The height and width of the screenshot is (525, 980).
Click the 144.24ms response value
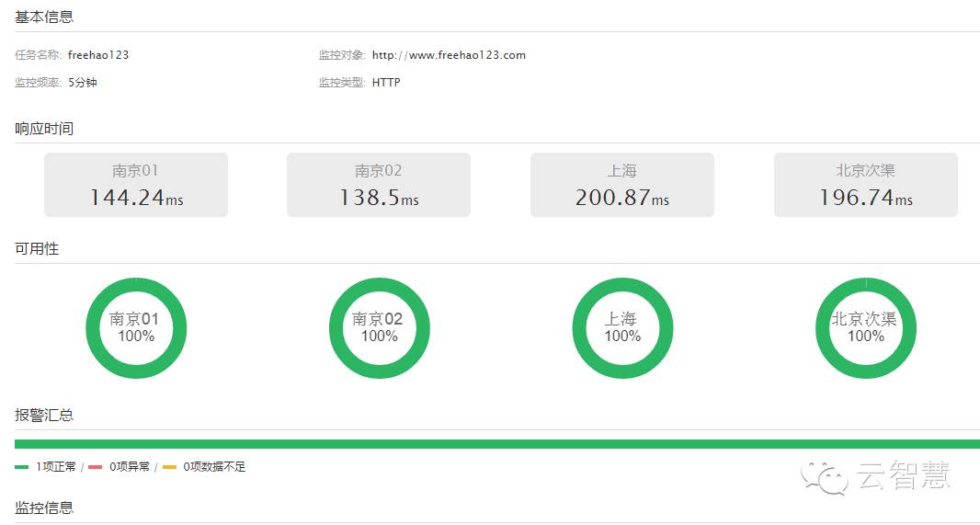click(x=136, y=198)
